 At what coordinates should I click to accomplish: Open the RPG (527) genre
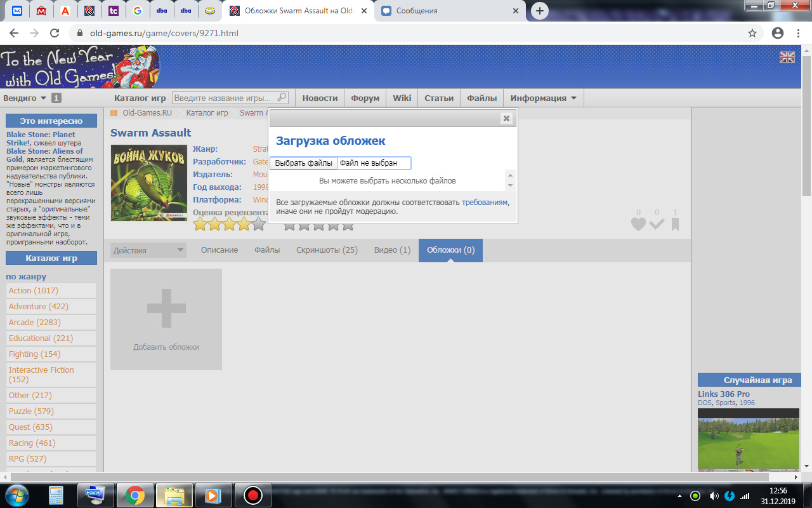tap(27, 458)
